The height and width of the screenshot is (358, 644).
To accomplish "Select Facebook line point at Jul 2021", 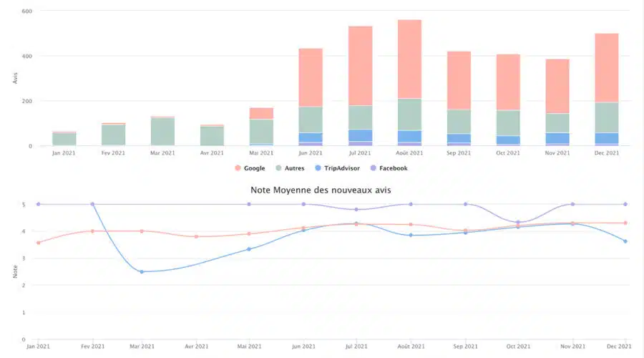I will pos(356,209).
